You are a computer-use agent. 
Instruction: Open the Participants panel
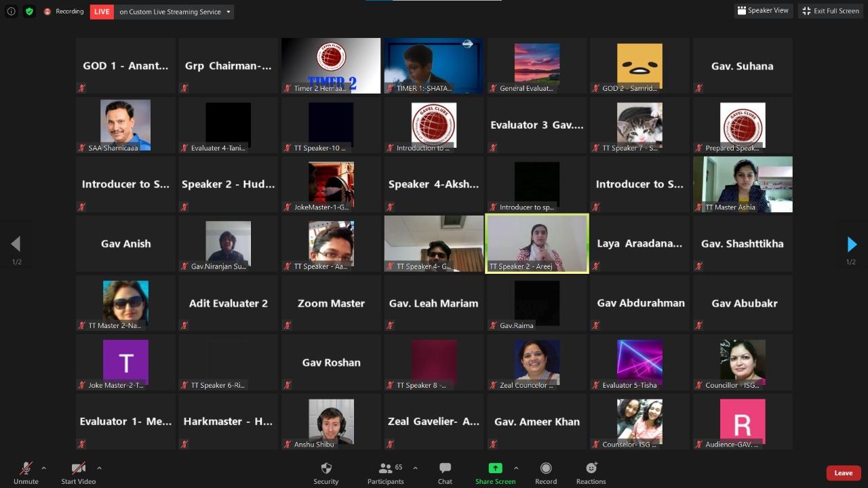(386, 472)
